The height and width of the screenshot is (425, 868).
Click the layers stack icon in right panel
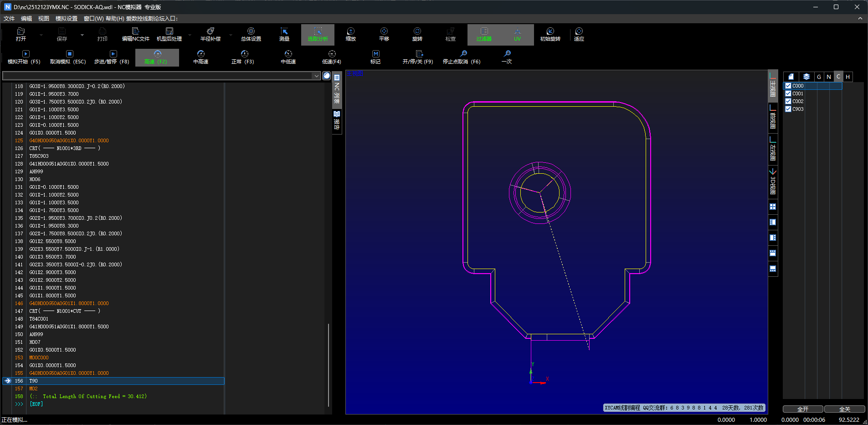click(806, 77)
